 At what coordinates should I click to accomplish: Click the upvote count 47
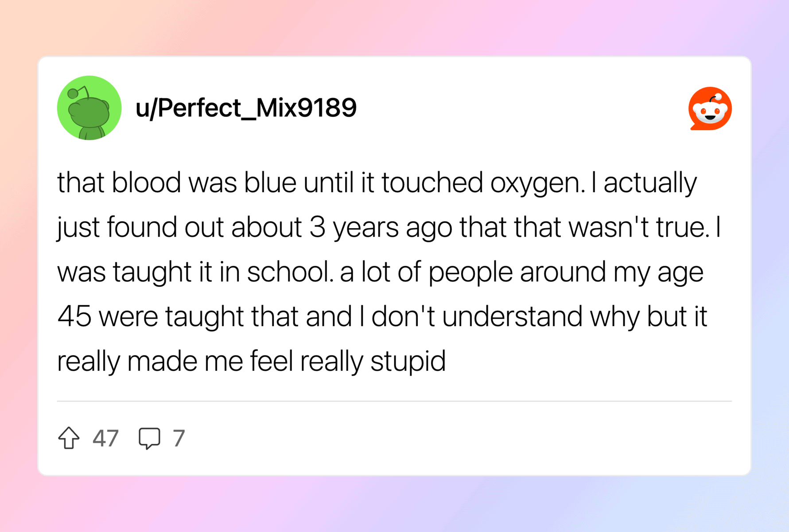click(105, 438)
